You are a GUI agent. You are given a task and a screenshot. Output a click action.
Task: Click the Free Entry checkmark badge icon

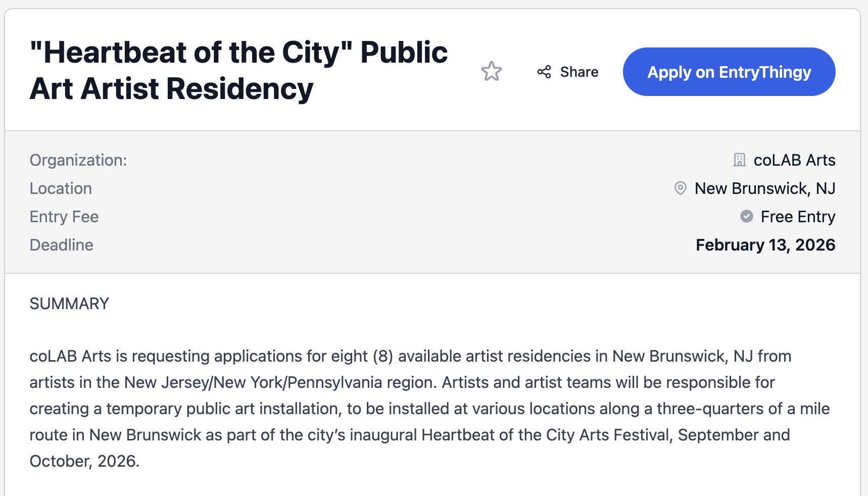pos(746,217)
